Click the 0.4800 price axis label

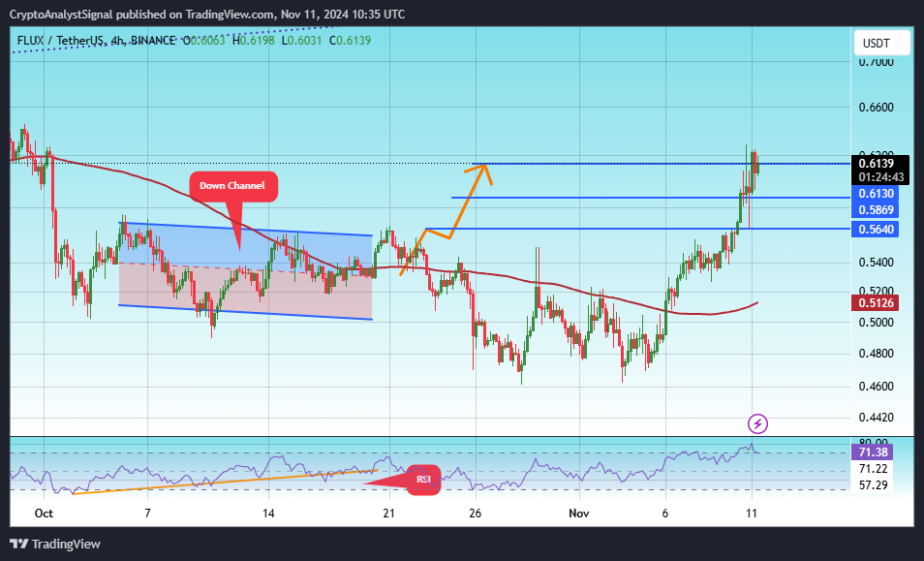(x=877, y=354)
